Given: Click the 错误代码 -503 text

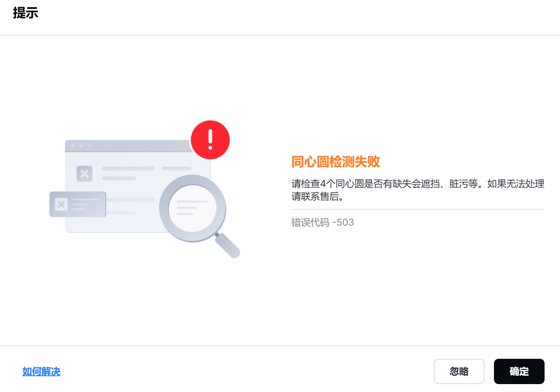Looking at the screenshot, I should click(x=323, y=222).
